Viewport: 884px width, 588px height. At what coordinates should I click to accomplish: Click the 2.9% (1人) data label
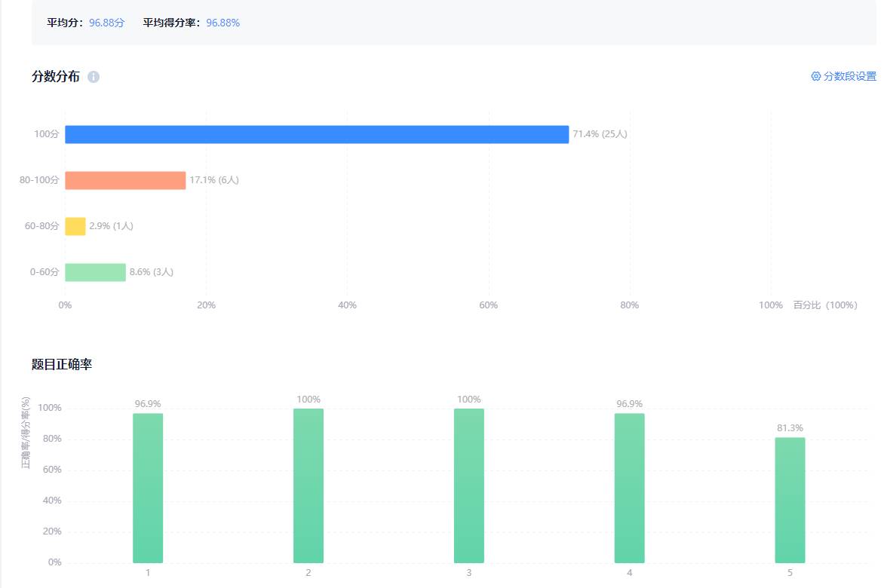pos(111,226)
